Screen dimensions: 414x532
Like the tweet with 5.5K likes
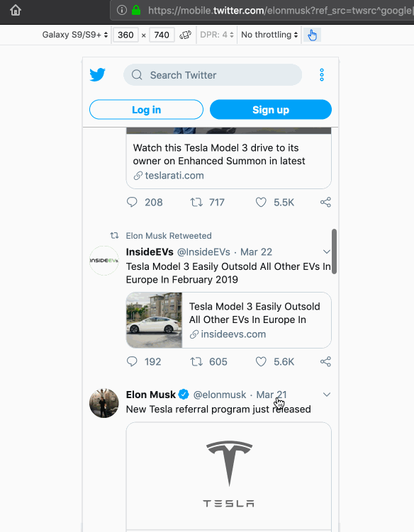click(261, 202)
